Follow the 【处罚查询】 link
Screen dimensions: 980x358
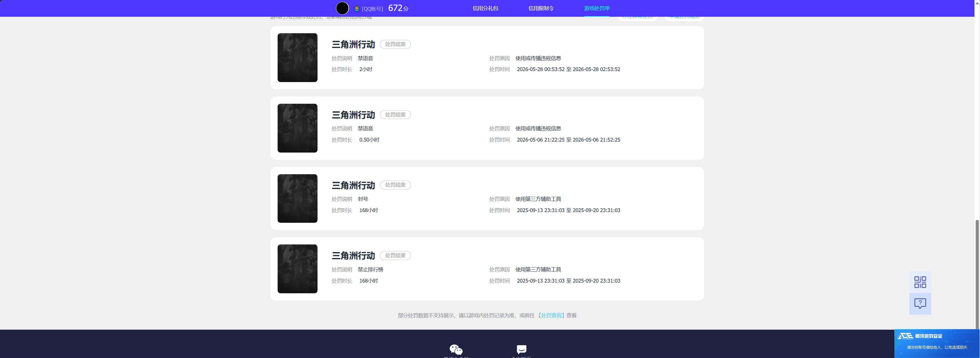551,316
